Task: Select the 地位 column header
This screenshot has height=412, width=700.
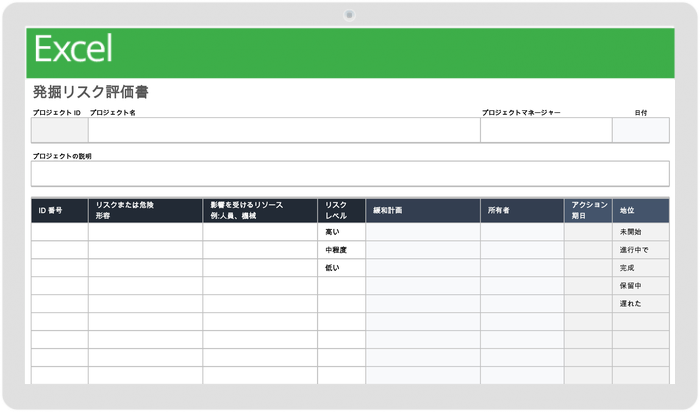Action: 641,211
